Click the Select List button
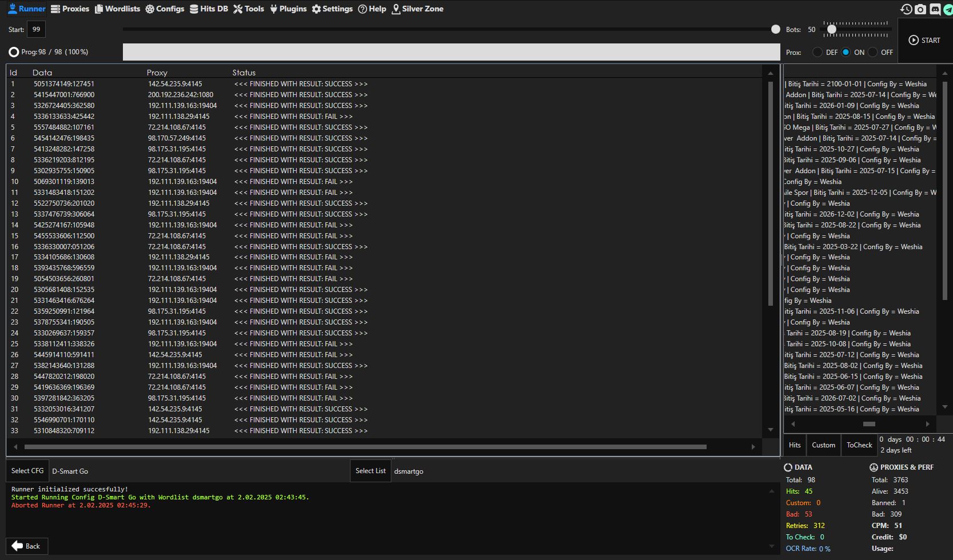 (370, 471)
